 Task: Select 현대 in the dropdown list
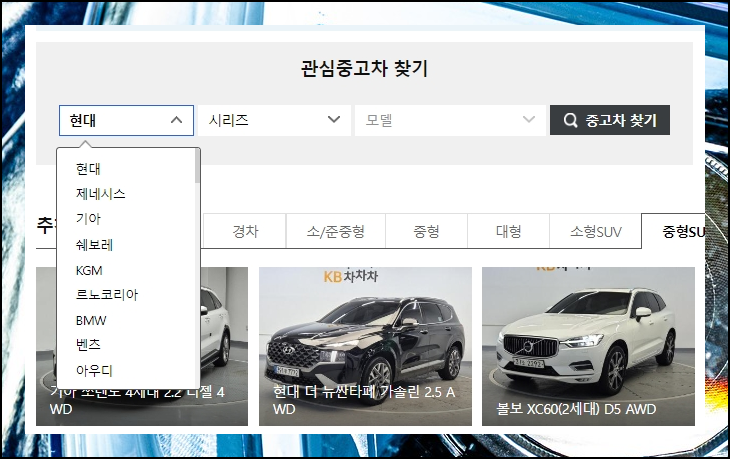[x=88, y=169]
